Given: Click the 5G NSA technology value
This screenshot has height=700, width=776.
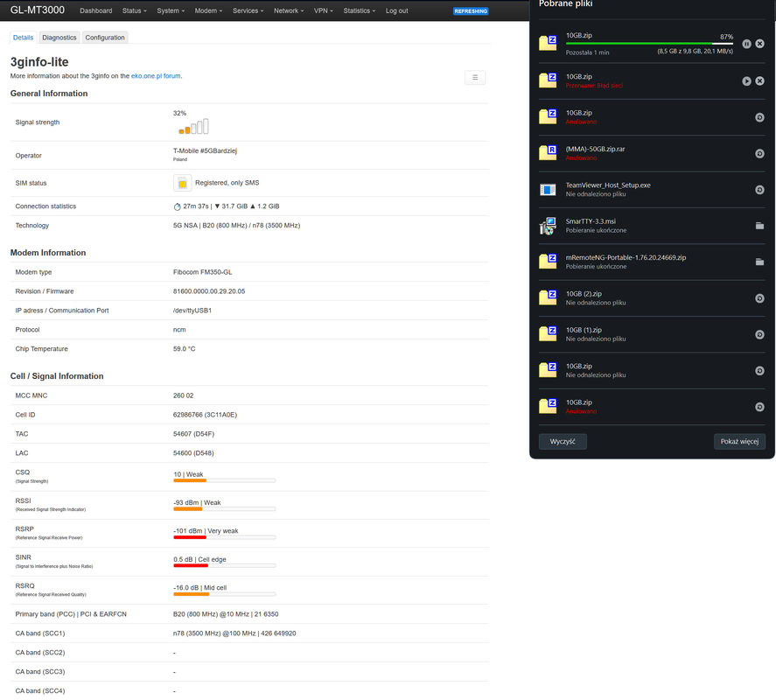Looking at the screenshot, I should [236, 226].
